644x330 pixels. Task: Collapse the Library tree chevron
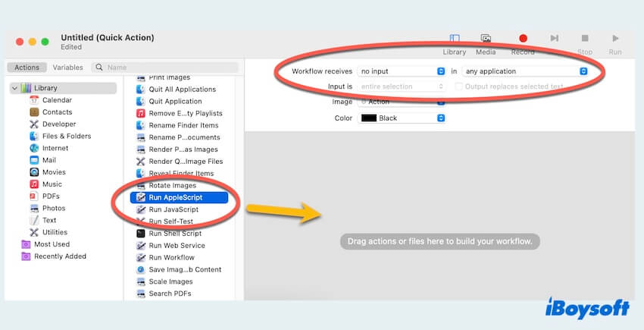click(x=15, y=88)
